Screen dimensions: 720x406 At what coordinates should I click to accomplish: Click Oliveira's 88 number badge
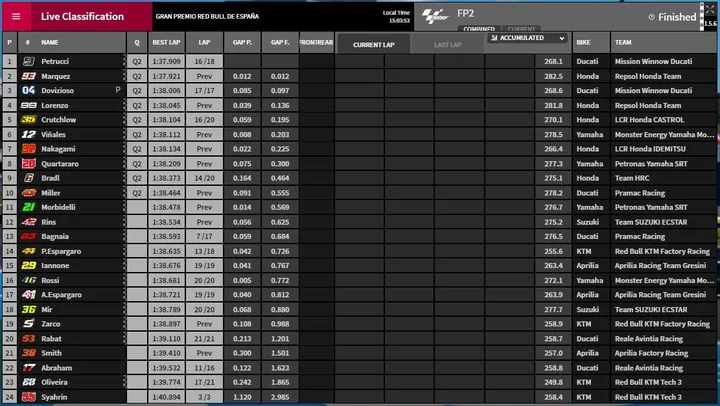tap(28, 382)
